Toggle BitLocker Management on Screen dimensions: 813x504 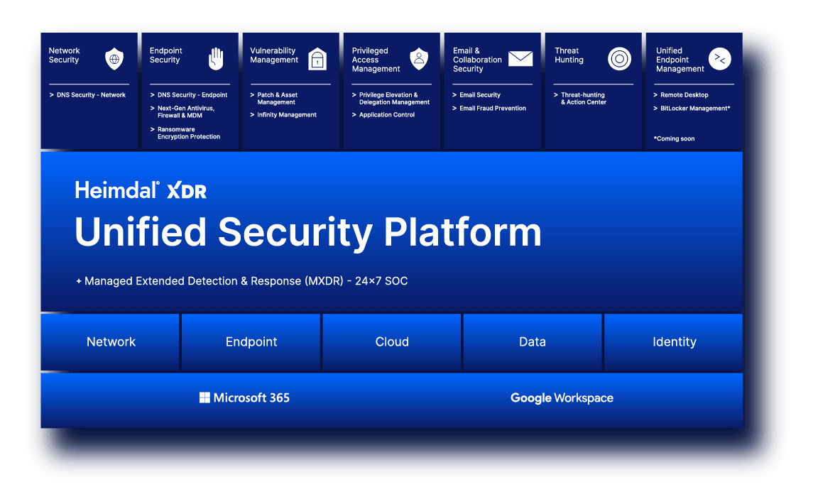[692, 108]
